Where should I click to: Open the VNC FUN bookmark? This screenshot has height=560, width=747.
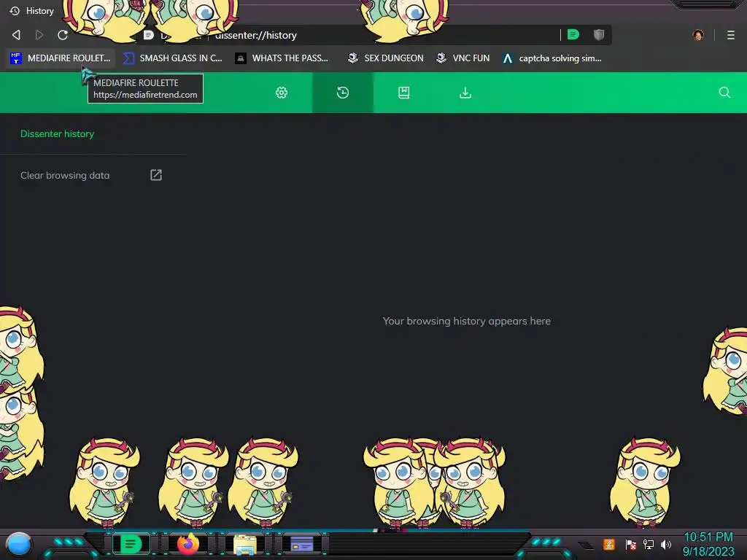[x=463, y=58]
